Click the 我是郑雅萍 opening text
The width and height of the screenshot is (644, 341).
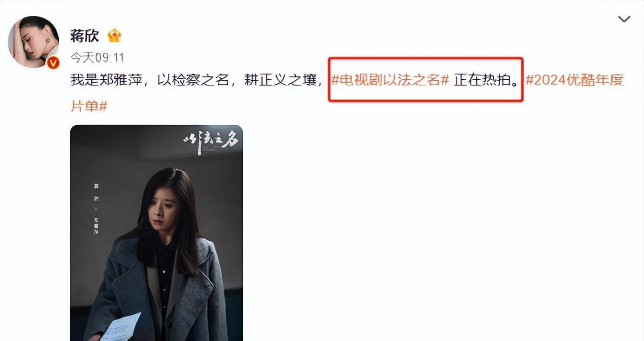tap(106, 80)
